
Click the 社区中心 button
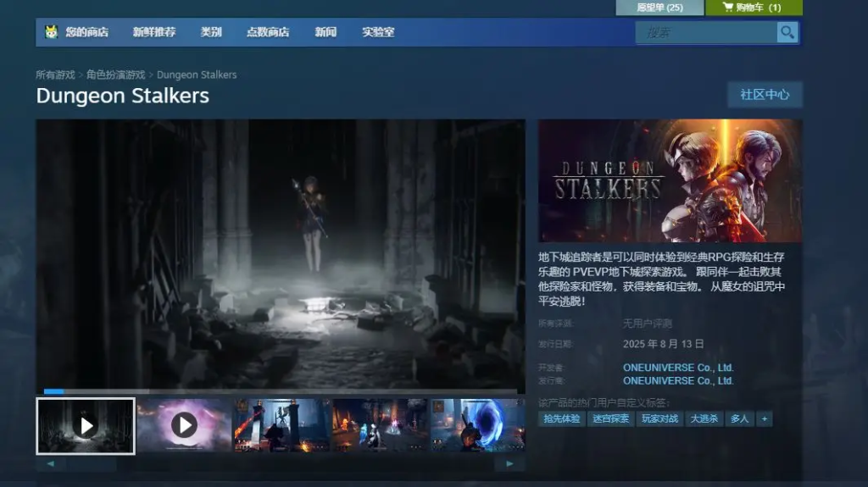(765, 95)
